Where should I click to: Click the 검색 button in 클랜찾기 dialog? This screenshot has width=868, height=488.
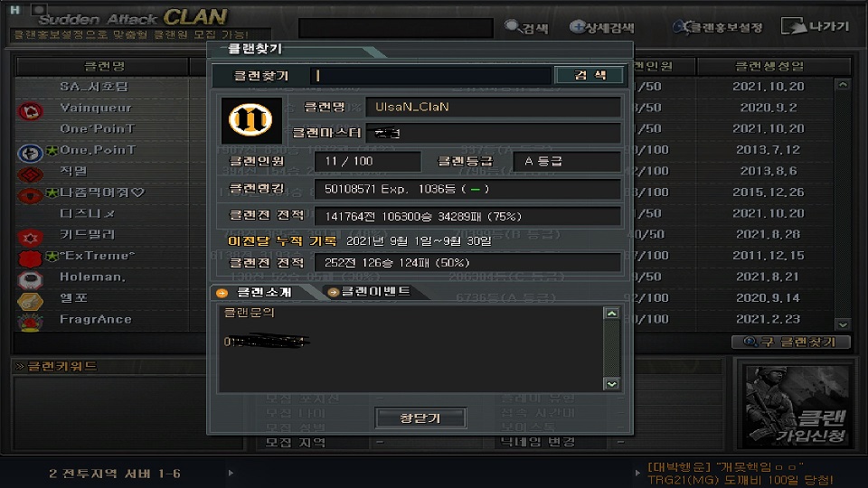(589, 75)
